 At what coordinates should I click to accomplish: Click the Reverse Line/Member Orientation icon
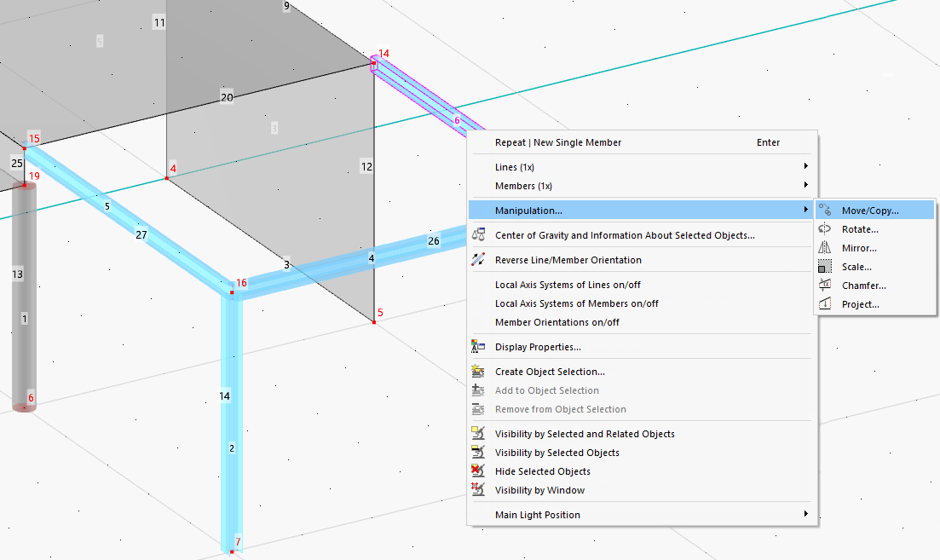point(478,260)
